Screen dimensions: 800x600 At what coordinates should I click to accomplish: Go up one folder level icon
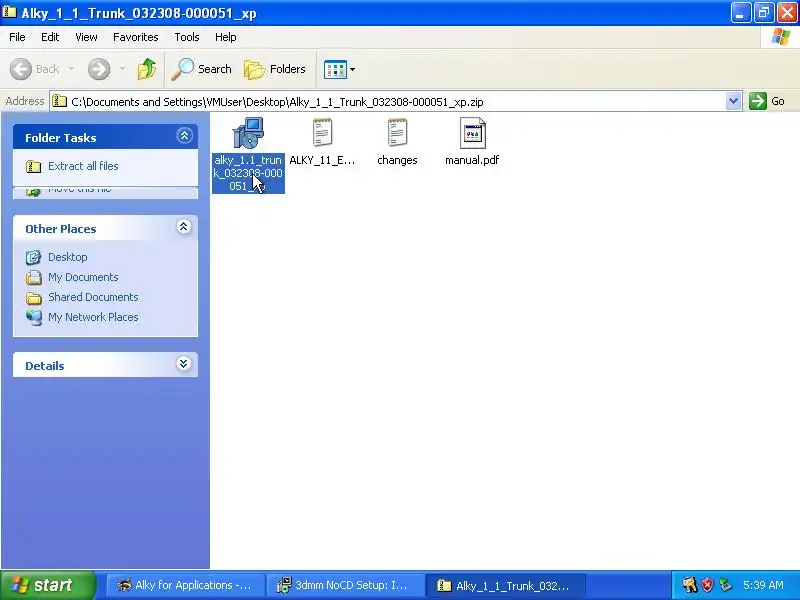coord(147,69)
